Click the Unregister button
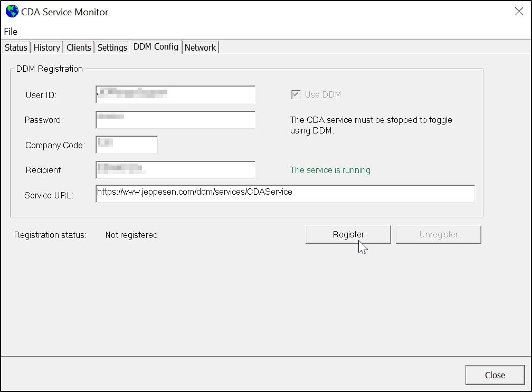The height and width of the screenshot is (392, 532). point(438,234)
